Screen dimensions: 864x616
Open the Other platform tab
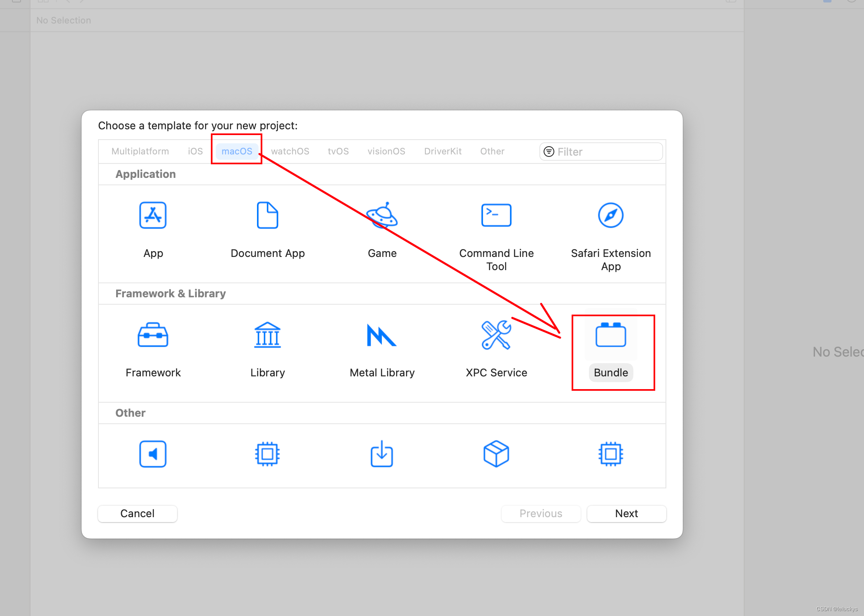click(x=493, y=152)
